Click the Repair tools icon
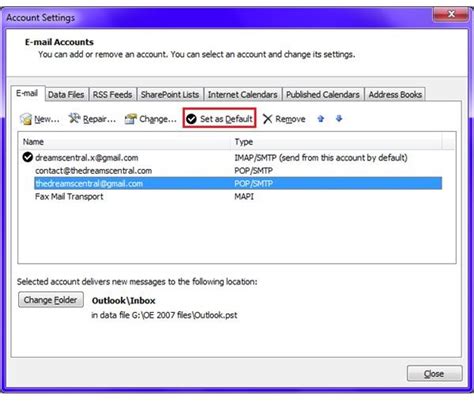Screen dimensions: 474x406 point(74,118)
